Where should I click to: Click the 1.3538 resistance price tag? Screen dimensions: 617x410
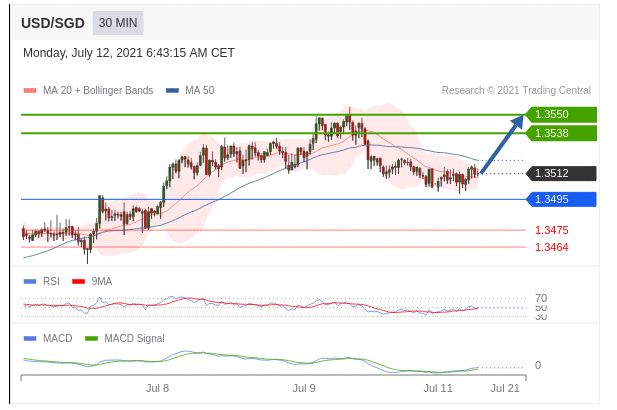coord(561,133)
